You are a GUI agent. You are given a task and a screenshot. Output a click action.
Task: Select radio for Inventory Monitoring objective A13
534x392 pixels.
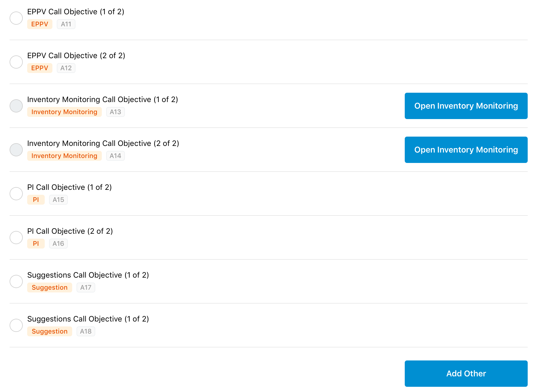pos(16,106)
